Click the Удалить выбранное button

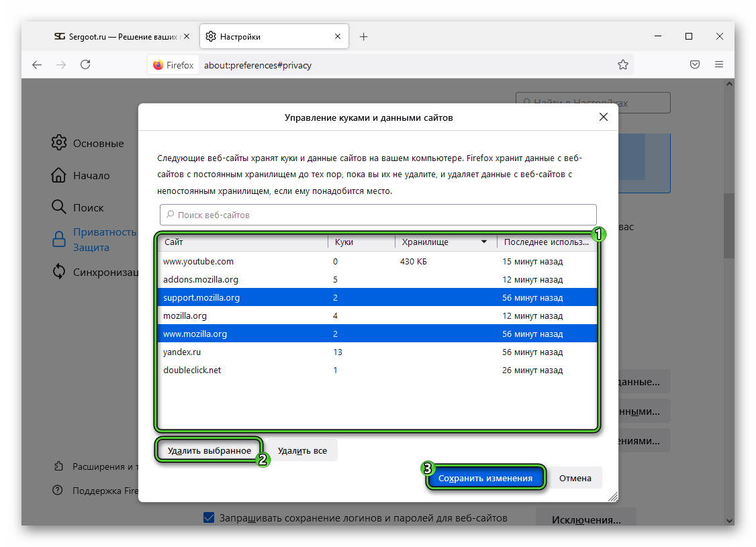point(209,450)
